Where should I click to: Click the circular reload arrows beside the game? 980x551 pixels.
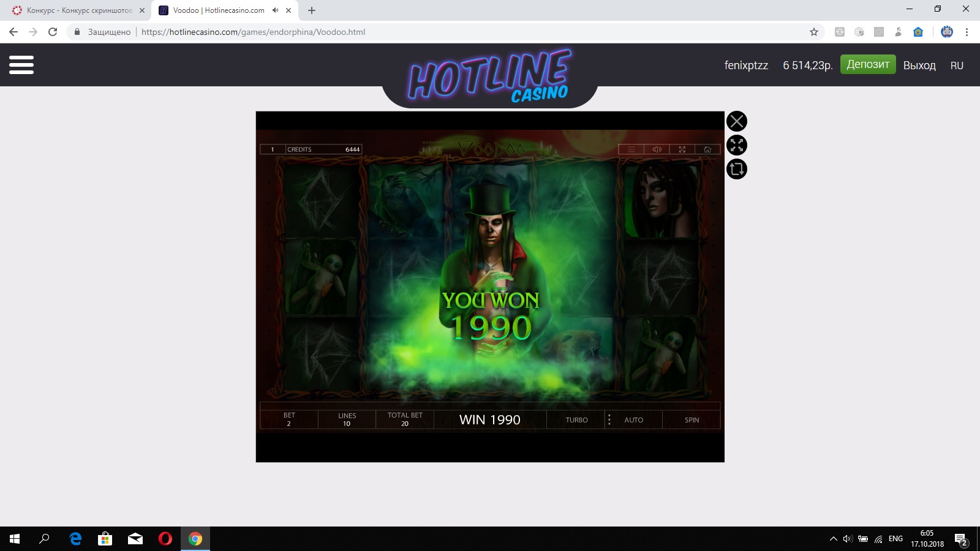(x=737, y=169)
